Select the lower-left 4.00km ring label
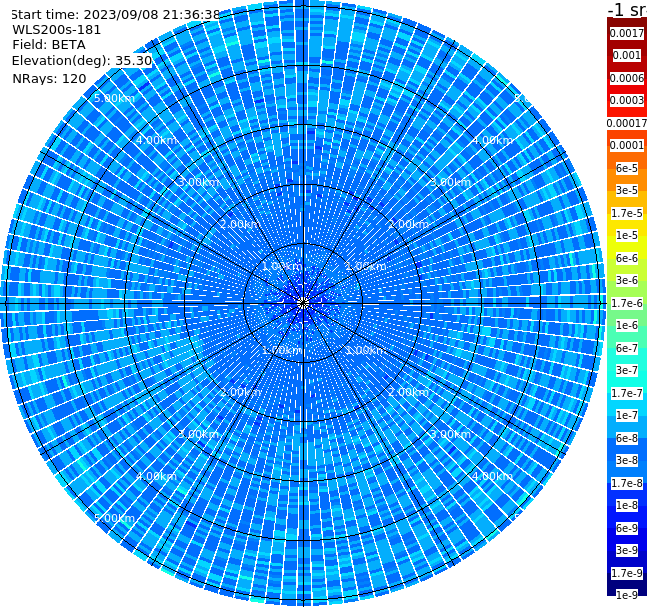 click(156, 476)
